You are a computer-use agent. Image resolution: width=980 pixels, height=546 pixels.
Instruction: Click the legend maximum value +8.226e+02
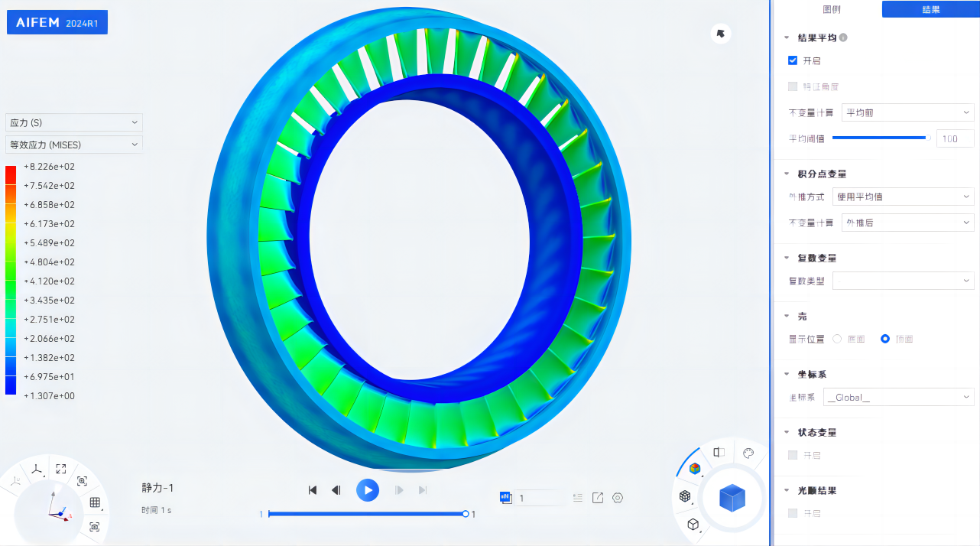[x=50, y=167]
